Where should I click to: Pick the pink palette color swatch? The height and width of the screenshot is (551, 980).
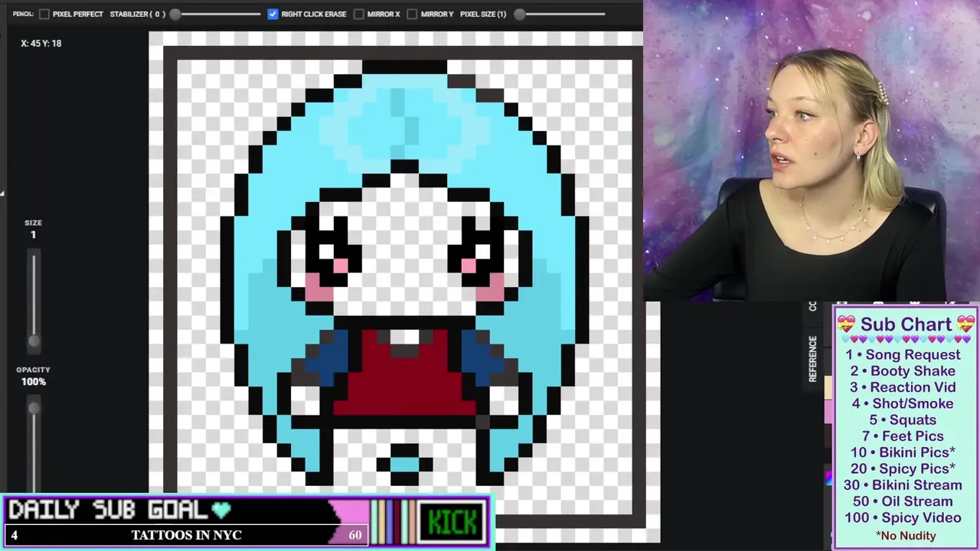(x=828, y=410)
